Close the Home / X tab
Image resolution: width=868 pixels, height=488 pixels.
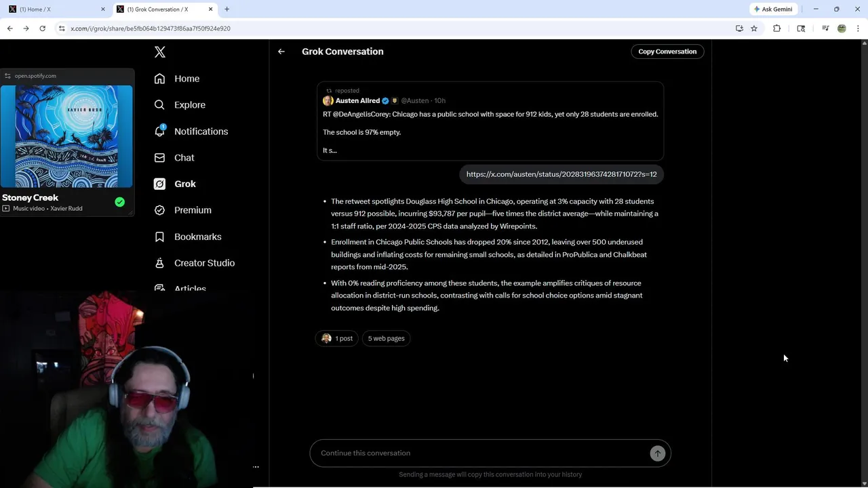click(103, 9)
